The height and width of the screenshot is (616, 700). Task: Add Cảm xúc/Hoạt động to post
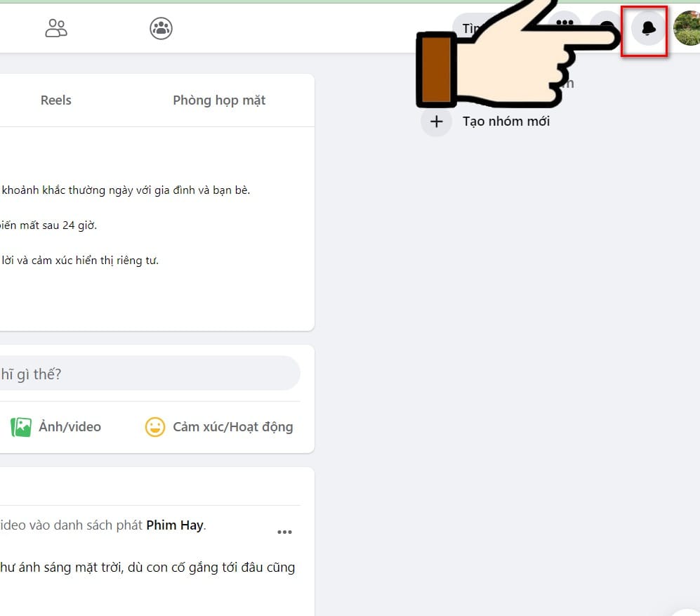[x=219, y=427]
